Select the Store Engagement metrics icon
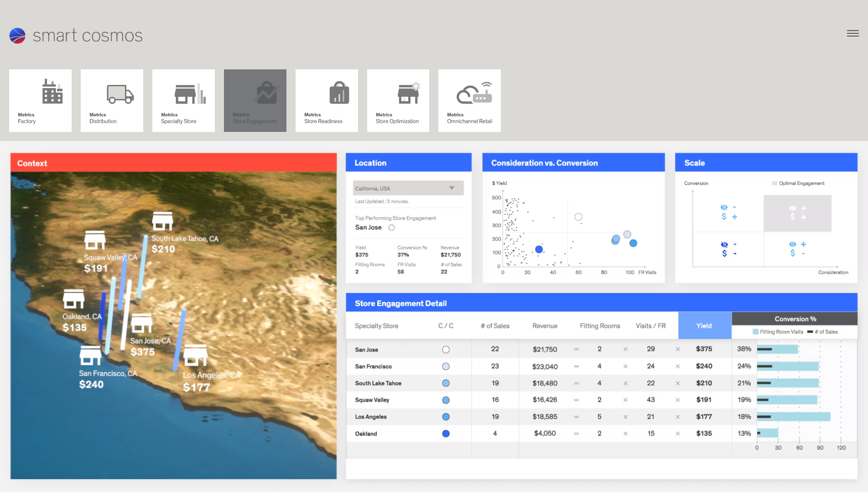868x493 pixels. click(x=255, y=100)
